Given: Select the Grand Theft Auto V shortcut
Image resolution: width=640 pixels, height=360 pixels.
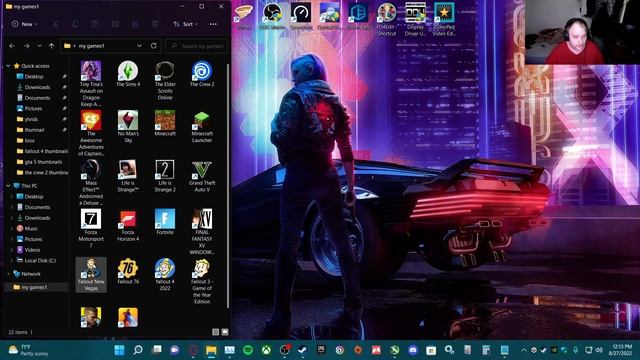Looking at the screenshot, I should (202, 176).
